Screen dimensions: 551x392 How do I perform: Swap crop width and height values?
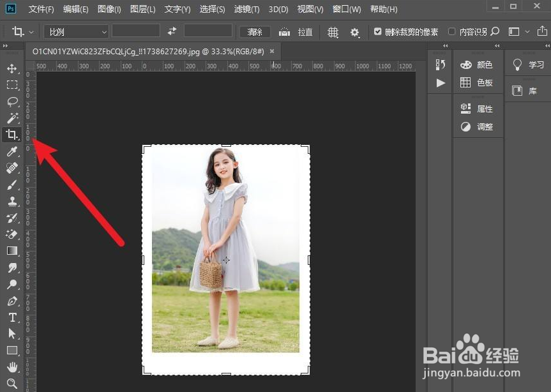point(172,32)
